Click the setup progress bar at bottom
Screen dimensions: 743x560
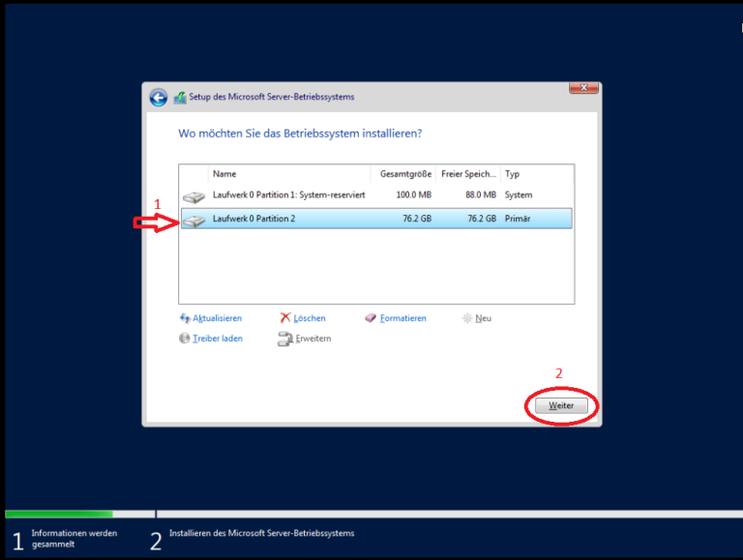click(373, 514)
